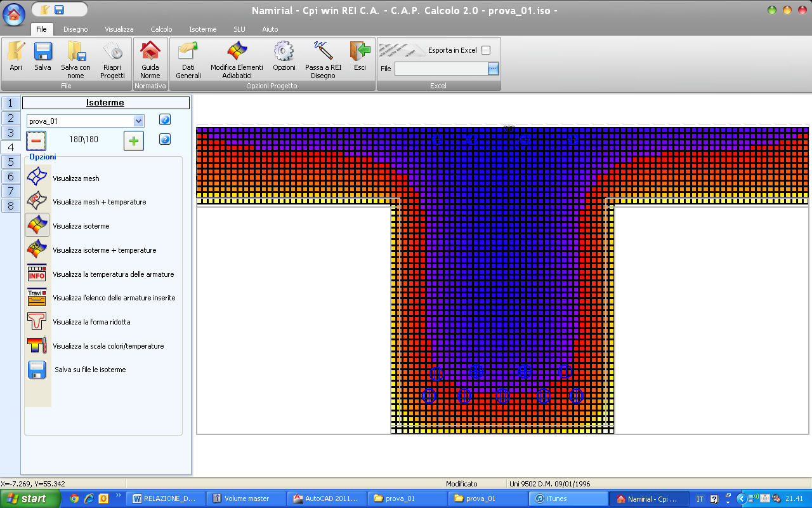Image resolution: width=812 pixels, height=508 pixels.
Task: Click the Excel File path field
Action: pos(442,69)
